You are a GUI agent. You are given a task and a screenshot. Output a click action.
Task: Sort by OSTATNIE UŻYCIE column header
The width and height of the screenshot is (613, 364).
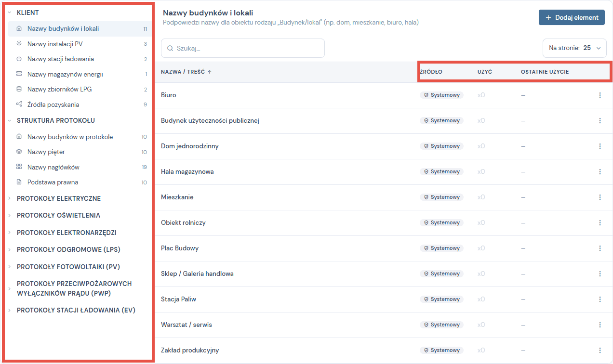(x=545, y=72)
